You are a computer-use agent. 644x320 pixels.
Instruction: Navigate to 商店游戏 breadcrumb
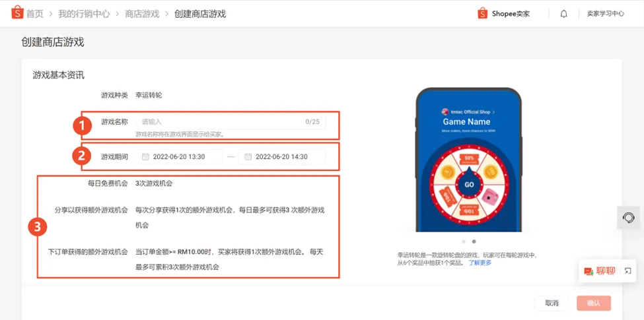click(x=142, y=14)
